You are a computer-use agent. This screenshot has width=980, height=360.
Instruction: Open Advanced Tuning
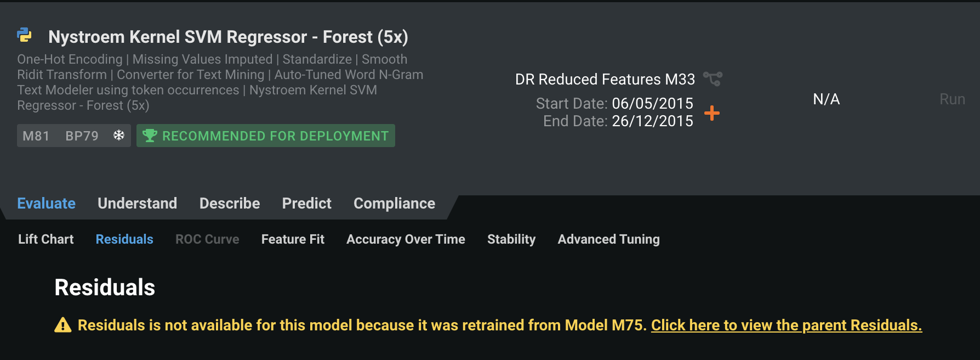click(x=608, y=239)
